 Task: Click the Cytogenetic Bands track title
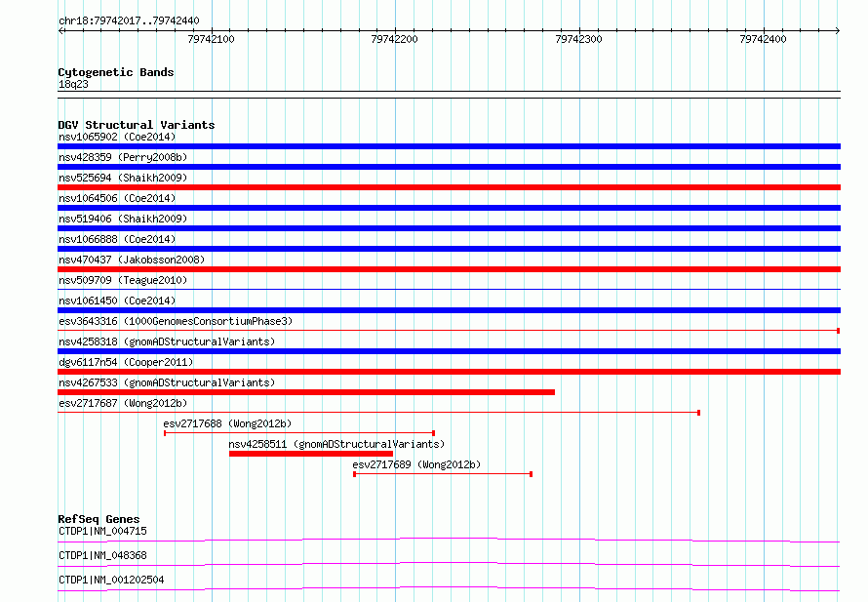tap(116, 72)
